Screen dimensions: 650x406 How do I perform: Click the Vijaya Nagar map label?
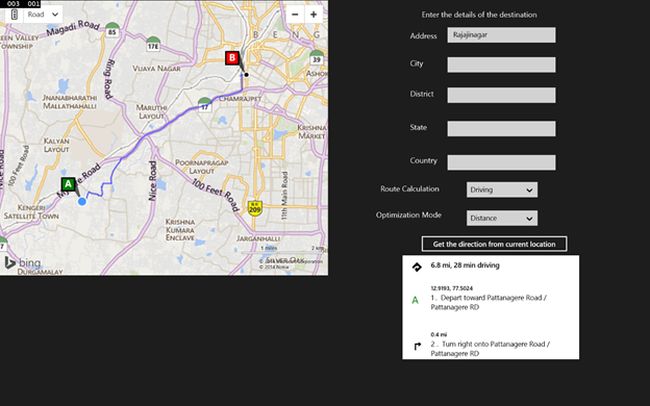tap(157, 68)
